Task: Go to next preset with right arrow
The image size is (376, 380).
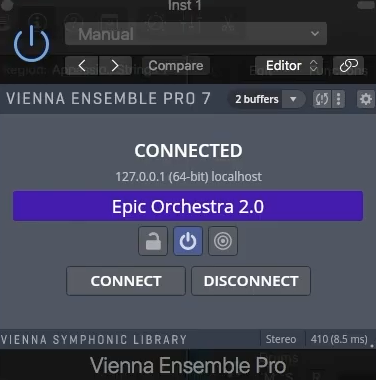Action: tap(115, 65)
